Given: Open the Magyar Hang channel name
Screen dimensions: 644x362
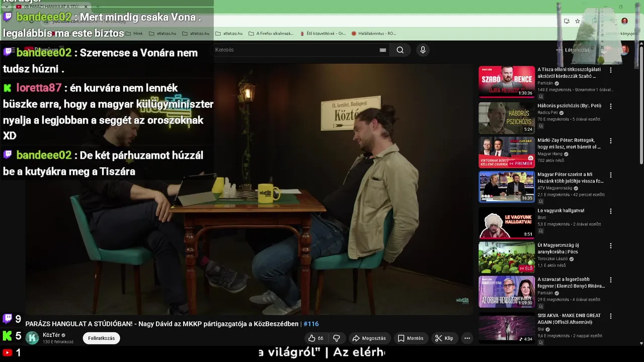Looking at the screenshot, I should coord(549,154).
